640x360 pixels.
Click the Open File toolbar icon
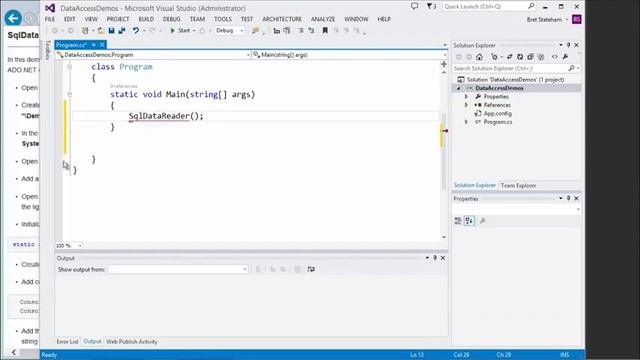pyautogui.click(x=100, y=31)
